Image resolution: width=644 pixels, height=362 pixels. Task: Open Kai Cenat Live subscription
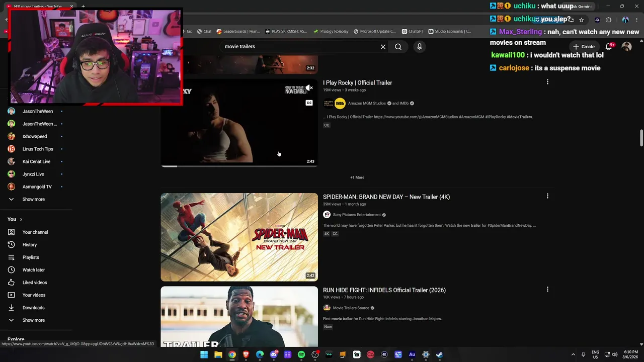point(36,162)
